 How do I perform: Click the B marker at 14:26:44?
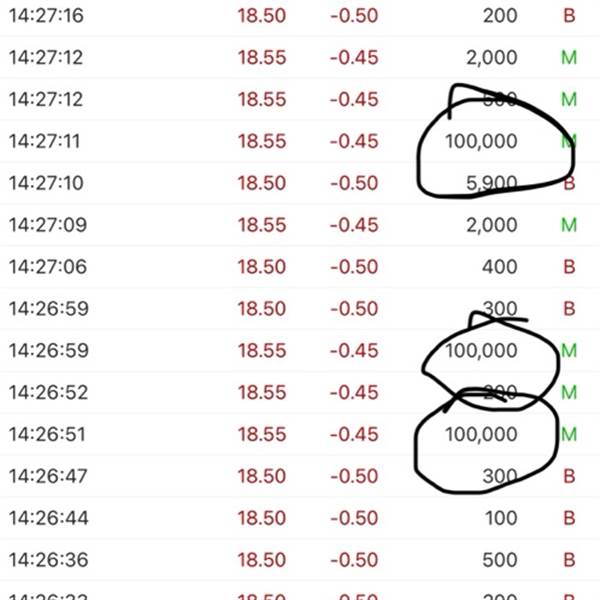[x=569, y=518]
